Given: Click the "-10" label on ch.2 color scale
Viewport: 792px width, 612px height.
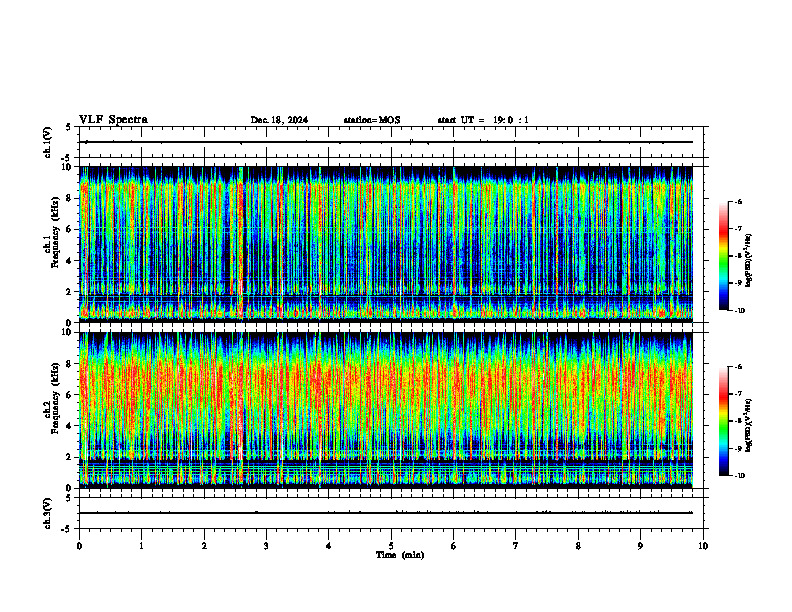Looking at the screenshot, I should [x=739, y=476].
